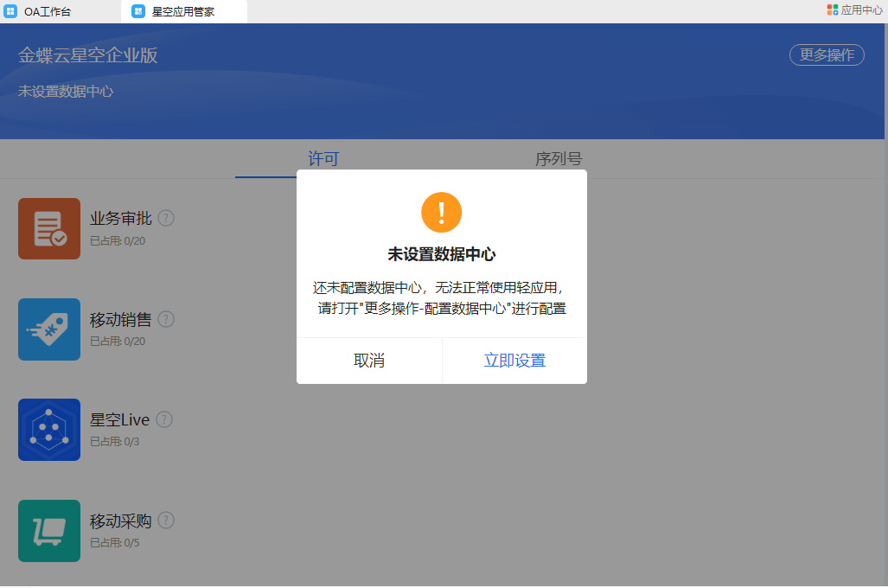Click the 移动销售 price tag icon

[49, 329]
